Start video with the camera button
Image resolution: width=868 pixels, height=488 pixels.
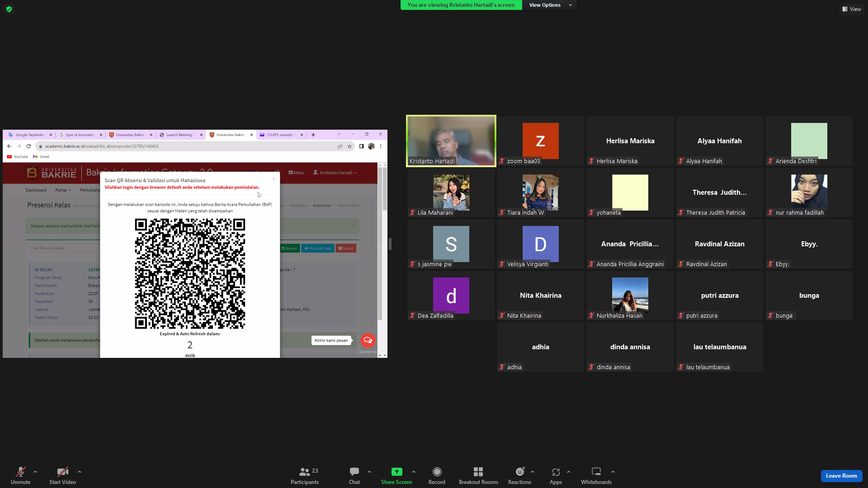click(62, 475)
